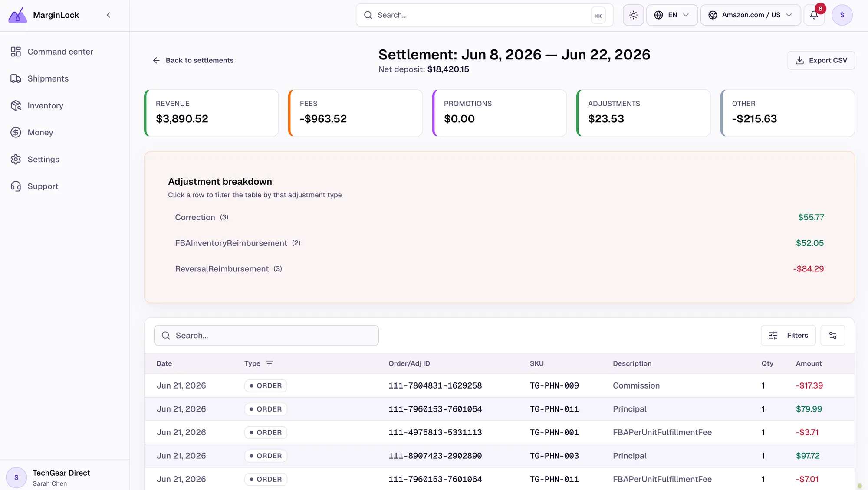This screenshot has width=868, height=490.
Task: Click the $79.99 Principal amount
Action: coord(809,409)
